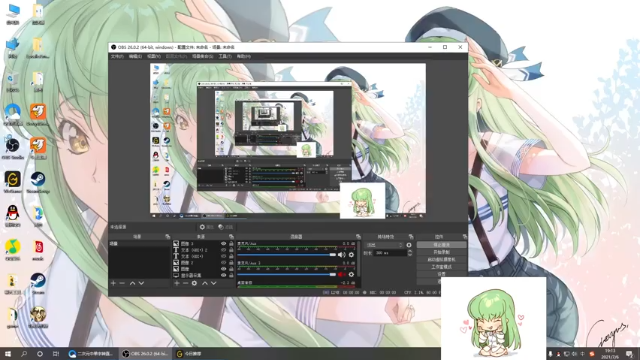
Task: Open the QQ penguin desktop icon
Action: pyautogui.click(x=13, y=216)
